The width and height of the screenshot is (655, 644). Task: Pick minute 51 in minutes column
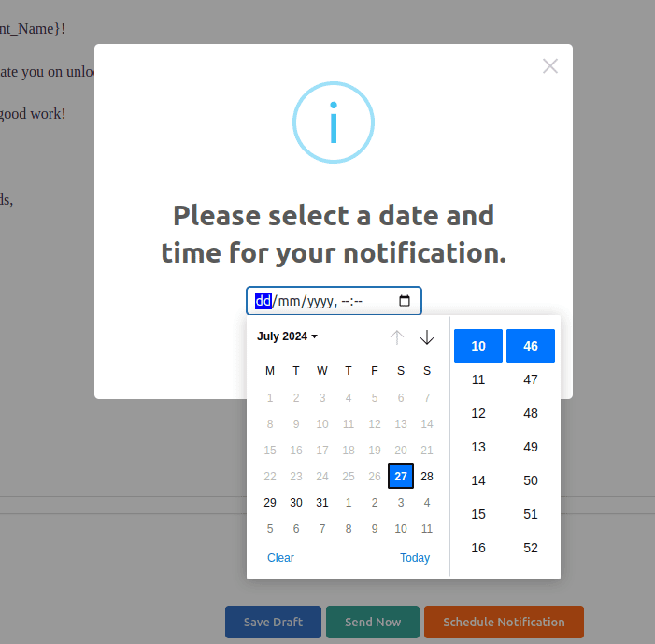click(x=531, y=514)
